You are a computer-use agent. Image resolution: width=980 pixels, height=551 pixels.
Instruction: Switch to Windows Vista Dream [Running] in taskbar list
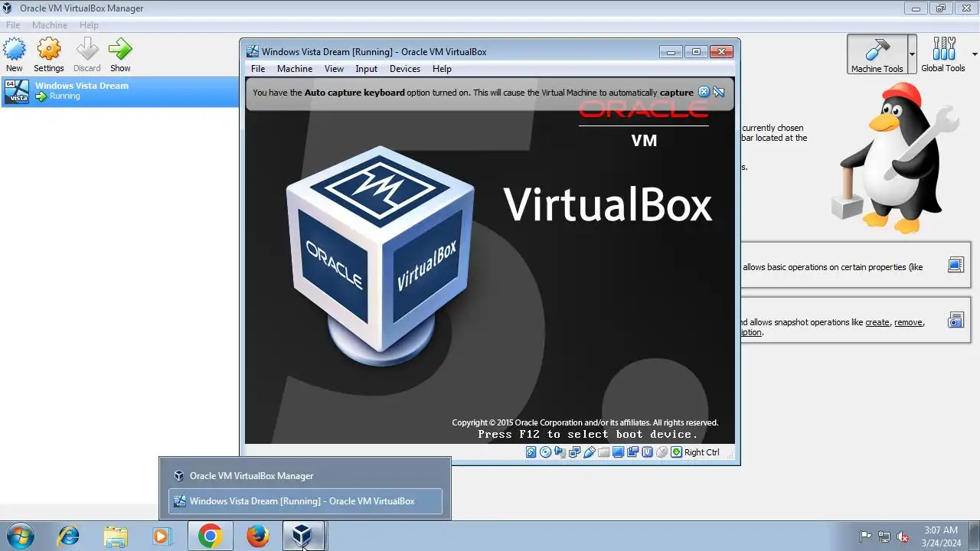305,501
